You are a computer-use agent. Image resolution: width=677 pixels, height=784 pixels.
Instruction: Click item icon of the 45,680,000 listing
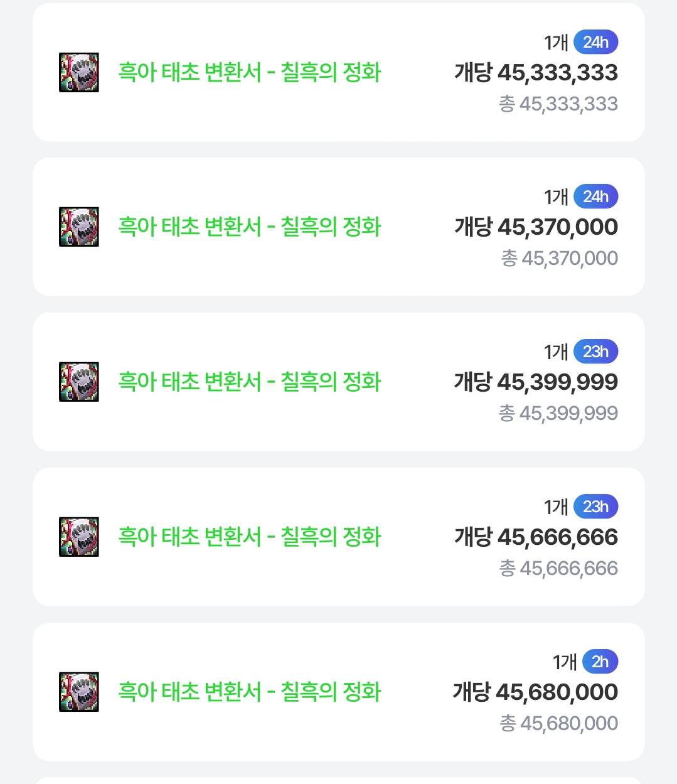point(79,692)
